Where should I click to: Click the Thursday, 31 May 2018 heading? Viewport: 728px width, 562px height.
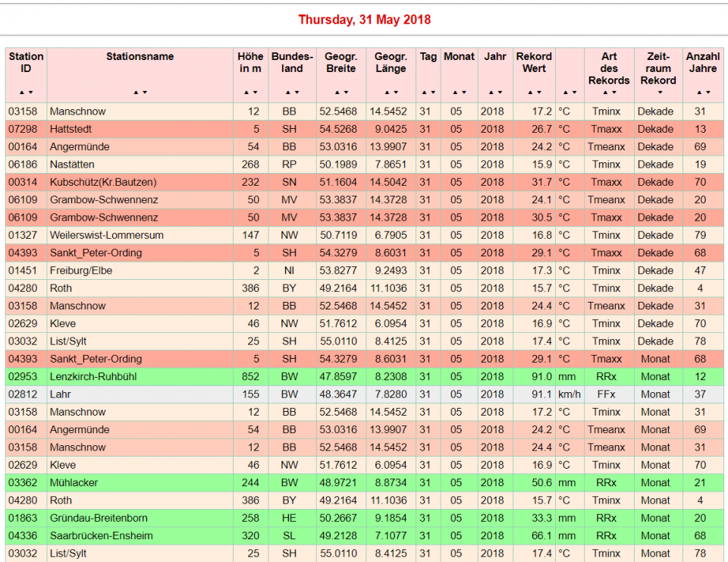[364, 20]
